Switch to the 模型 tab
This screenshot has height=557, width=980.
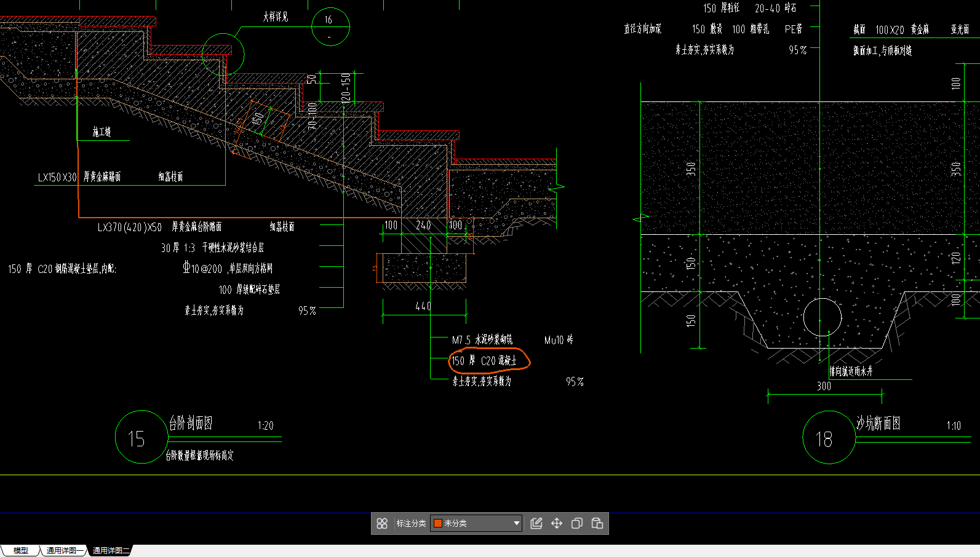21,551
